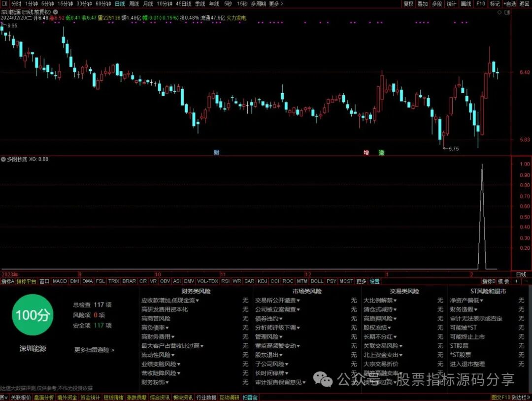Viewport: 532px width, 401px height.
Task: Open 统计 statistics tool
Action: click(x=451, y=4)
